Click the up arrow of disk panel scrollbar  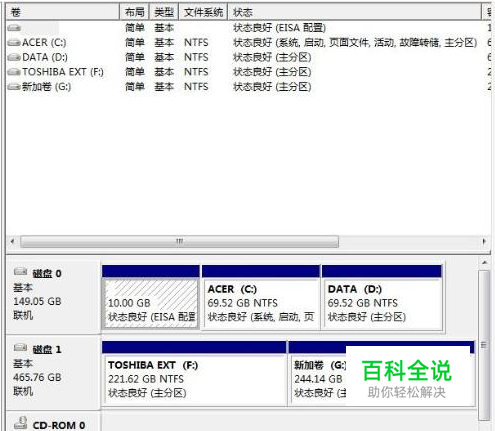click(x=484, y=263)
